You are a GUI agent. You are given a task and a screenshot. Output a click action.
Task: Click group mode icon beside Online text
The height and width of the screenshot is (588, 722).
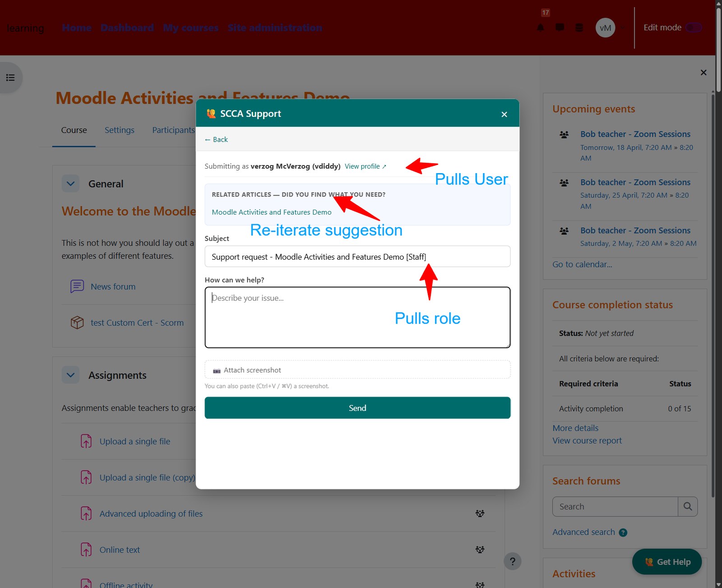point(480,549)
